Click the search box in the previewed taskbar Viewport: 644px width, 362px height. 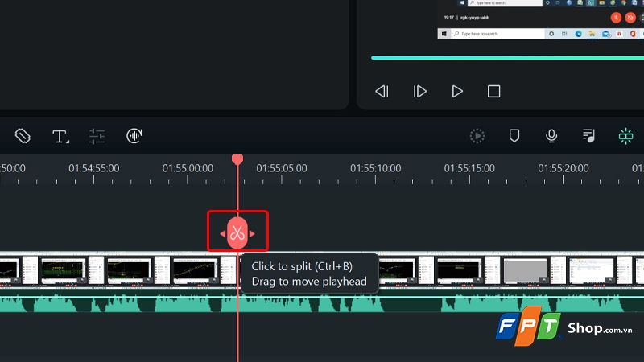[x=497, y=34]
